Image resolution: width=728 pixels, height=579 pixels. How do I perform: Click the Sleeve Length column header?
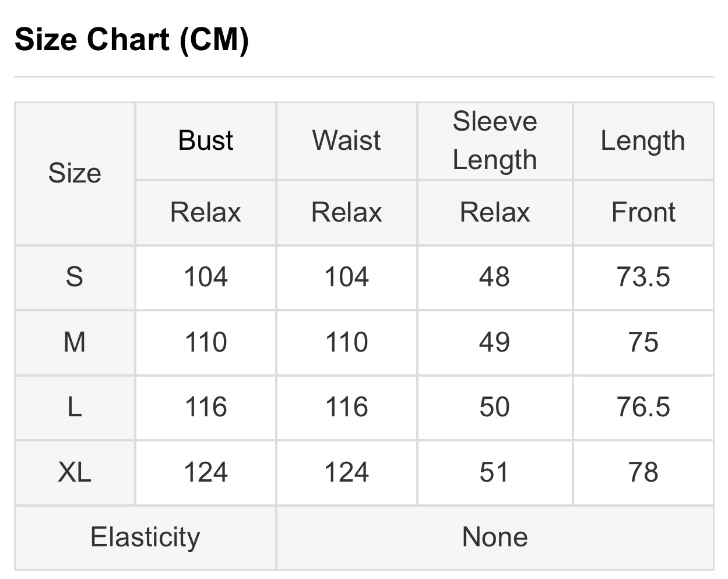point(495,141)
